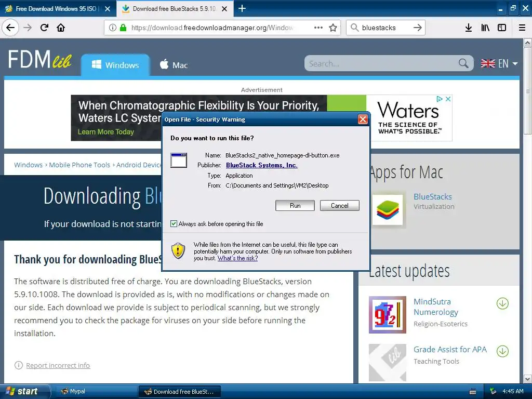Open the library bookshelf icon
This screenshot has width=532, height=399.
[x=485, y=28]
